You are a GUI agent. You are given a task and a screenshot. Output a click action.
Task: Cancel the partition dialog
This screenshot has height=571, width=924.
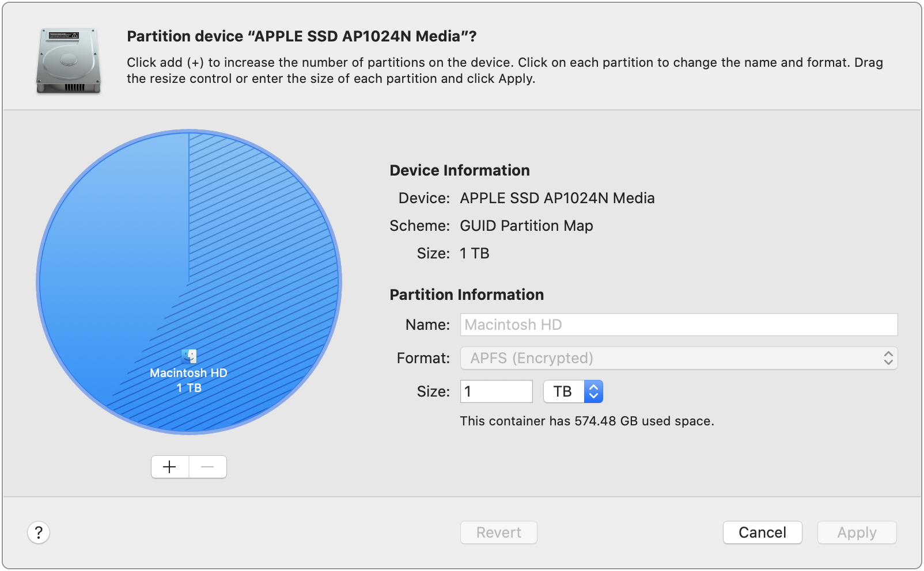[762, 532]
